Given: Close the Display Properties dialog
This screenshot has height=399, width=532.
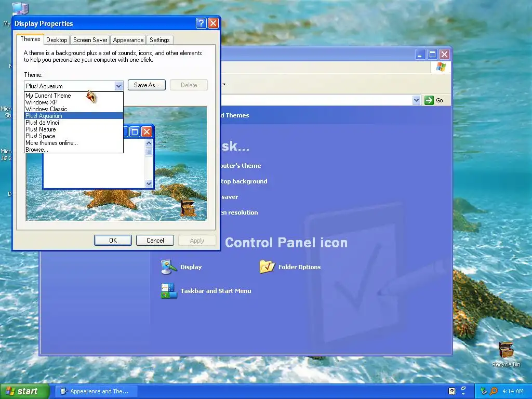Looking at the screenshot, I should pos(213,23).
